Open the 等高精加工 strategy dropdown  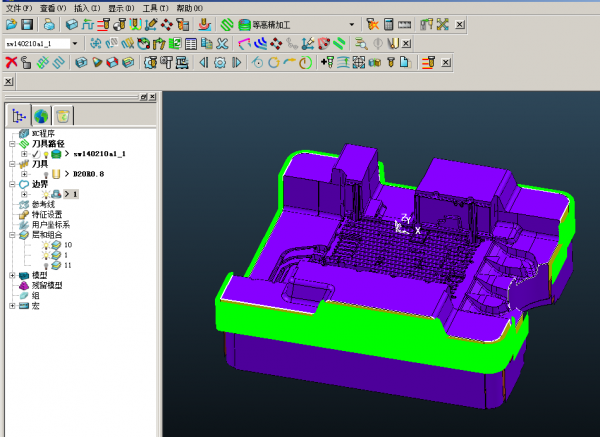click(351, 24)
